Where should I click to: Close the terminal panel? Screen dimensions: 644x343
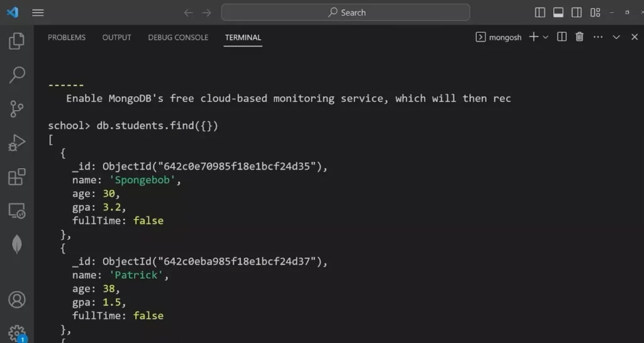[x=635, y=37]
